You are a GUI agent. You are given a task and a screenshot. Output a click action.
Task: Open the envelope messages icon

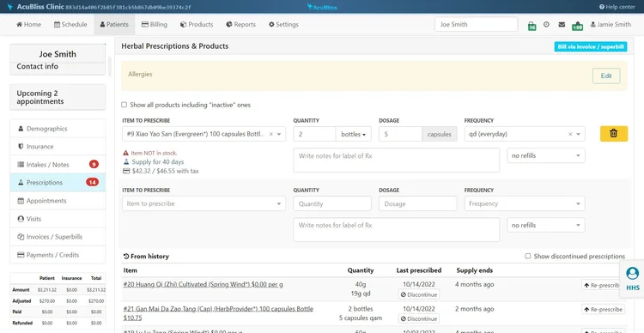point(562,24)
